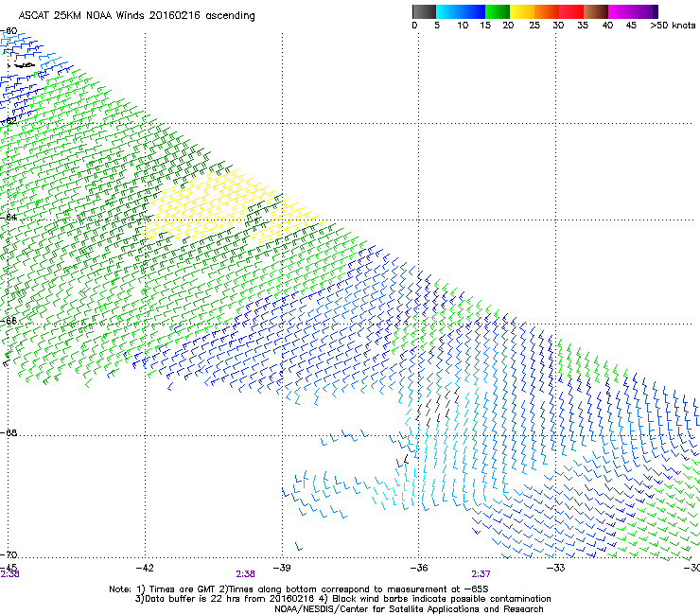Viewport: 700px width, 615px height.
Task: Click the yellow 20-25 knots legend swatch
Action: point(522,11)
